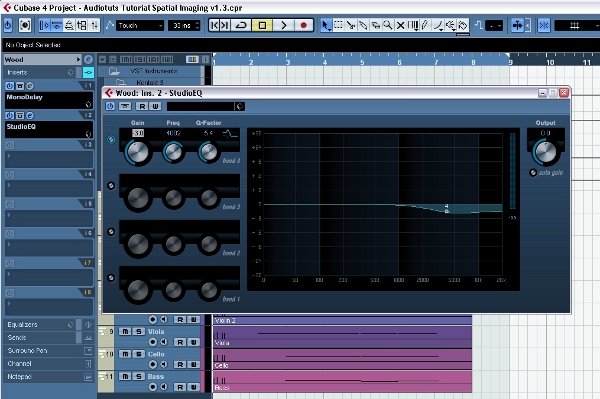The height and width of the screenshot is (399, 600).
Task: Open StudioEQ insert editor 'e' button
Action: (x=30, y=116)
